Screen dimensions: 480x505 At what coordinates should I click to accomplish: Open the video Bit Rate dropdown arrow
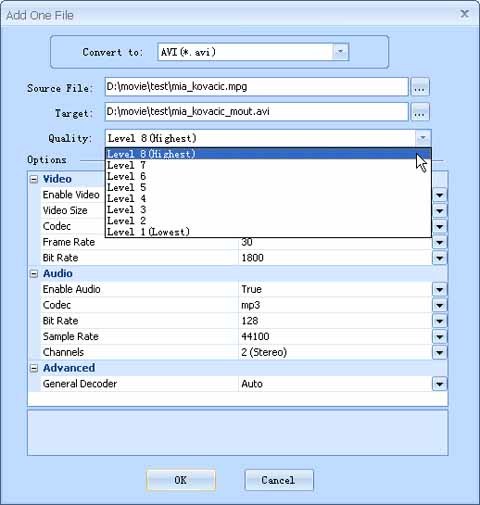439,258
